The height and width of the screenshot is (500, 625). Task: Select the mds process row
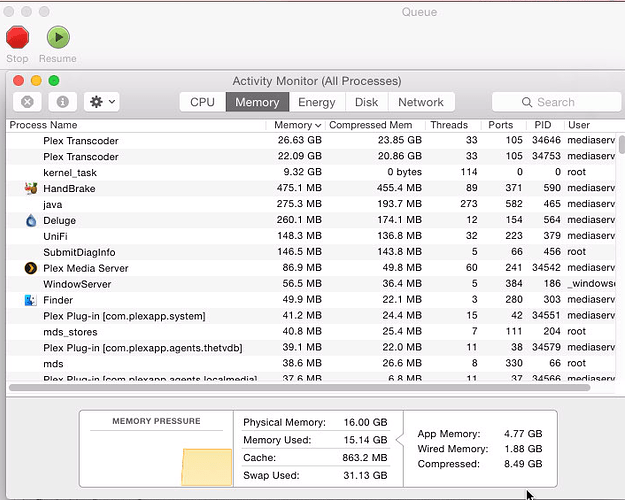coord(311,364)
